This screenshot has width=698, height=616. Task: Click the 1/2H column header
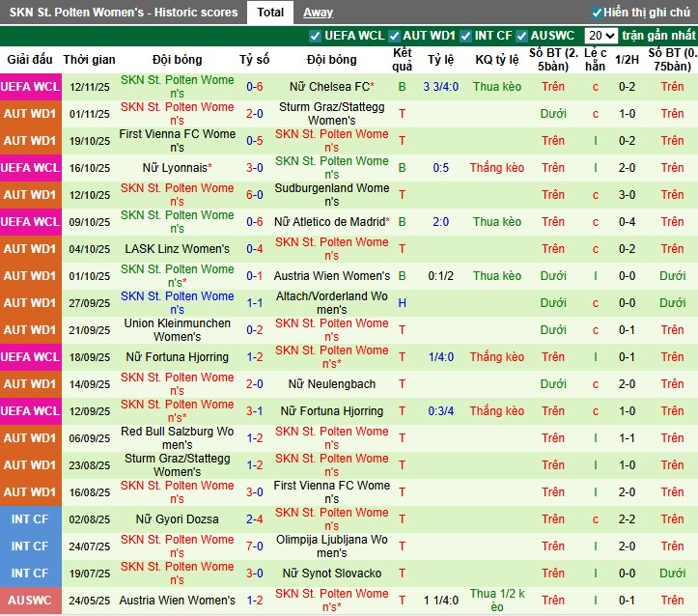tap(627, 60)
